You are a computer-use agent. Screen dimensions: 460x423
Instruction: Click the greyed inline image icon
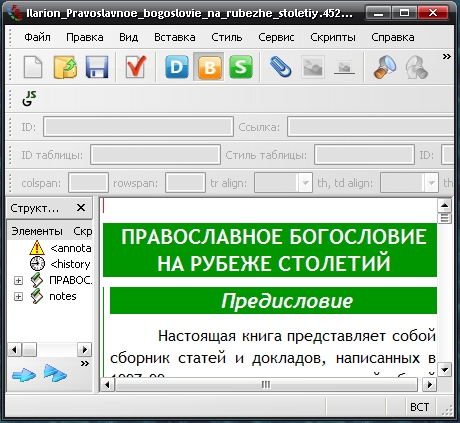344,68
